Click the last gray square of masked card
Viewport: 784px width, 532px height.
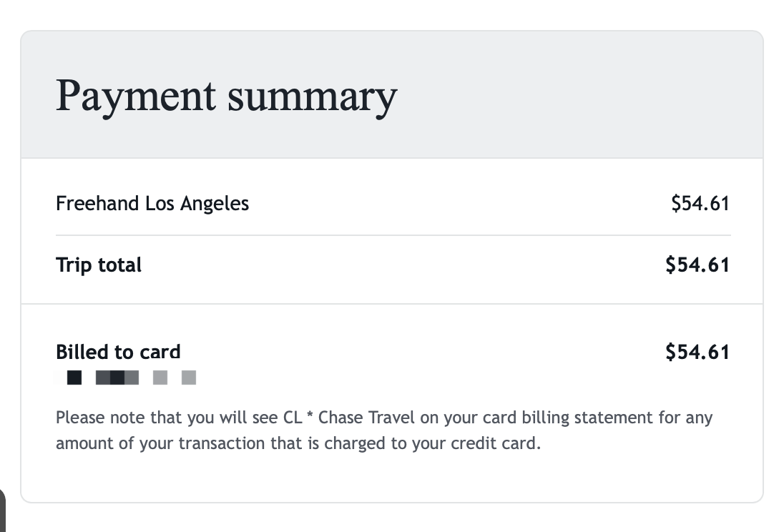189,378
